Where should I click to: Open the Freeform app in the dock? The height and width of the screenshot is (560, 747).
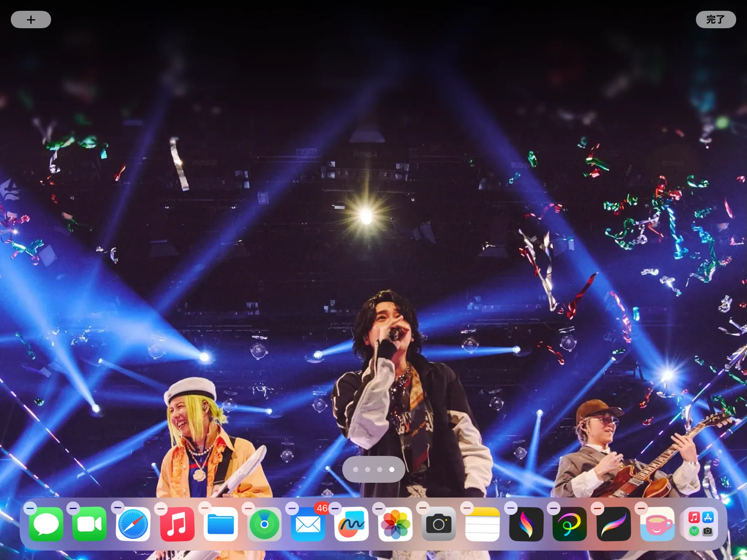(x=351, y=524)
